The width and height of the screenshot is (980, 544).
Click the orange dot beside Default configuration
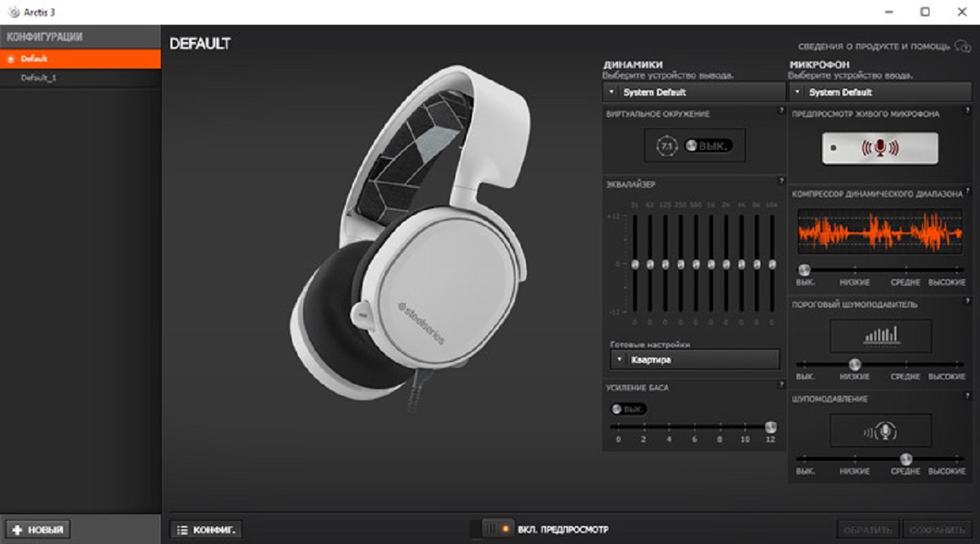point(11,59)
